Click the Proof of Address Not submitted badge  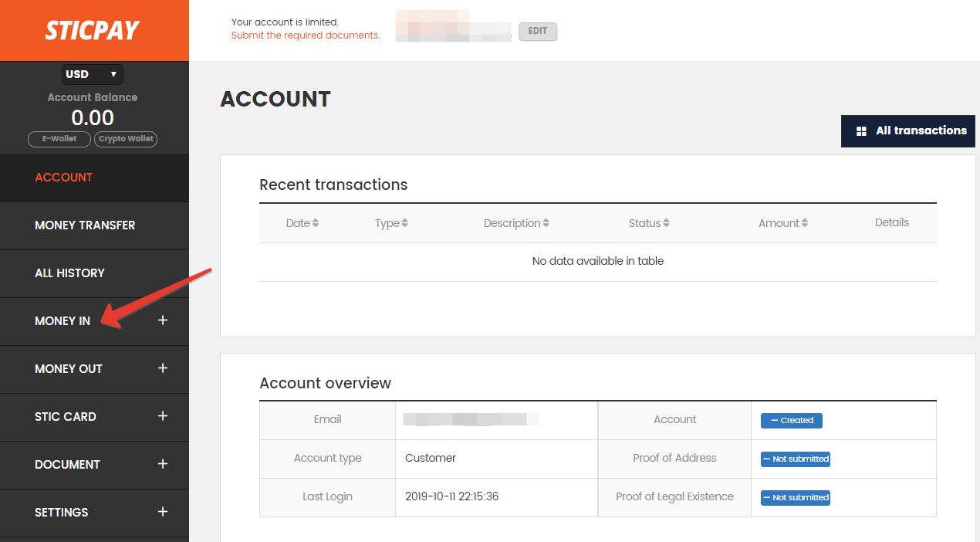click(796, 459)
